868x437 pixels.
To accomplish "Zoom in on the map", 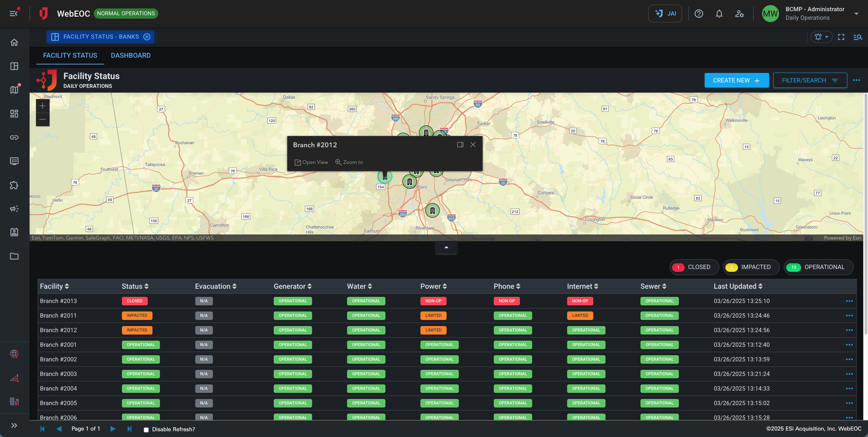I will point(42,106).
